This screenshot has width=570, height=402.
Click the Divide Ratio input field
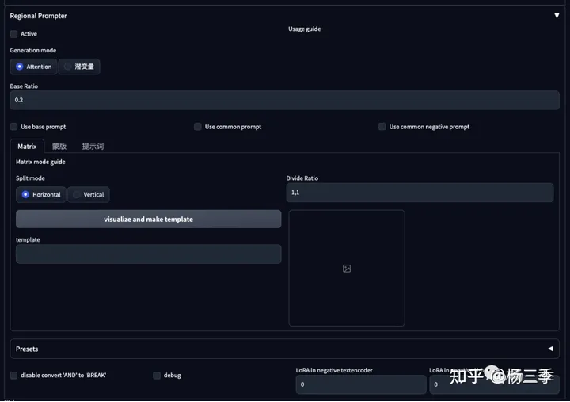click(420, 193)
